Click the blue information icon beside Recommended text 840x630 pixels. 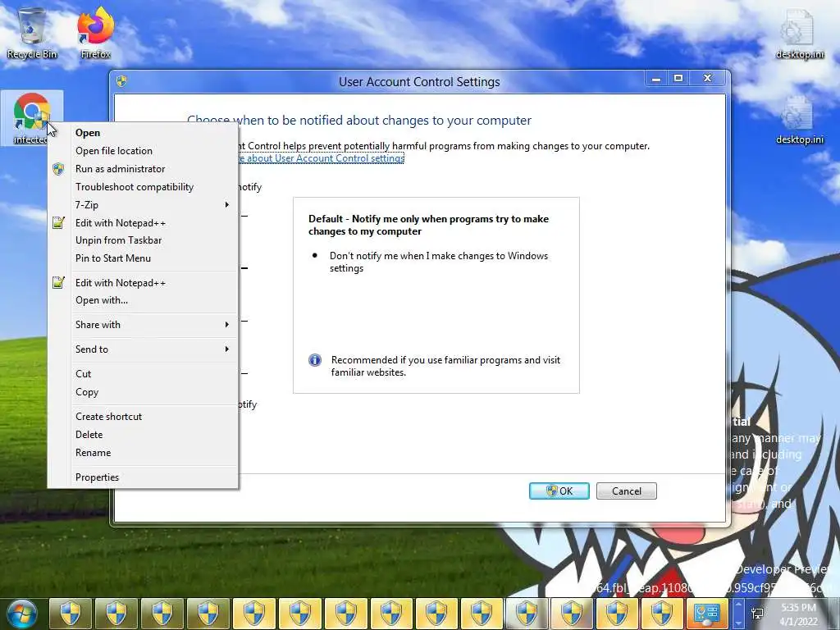(x=315, y=360)
